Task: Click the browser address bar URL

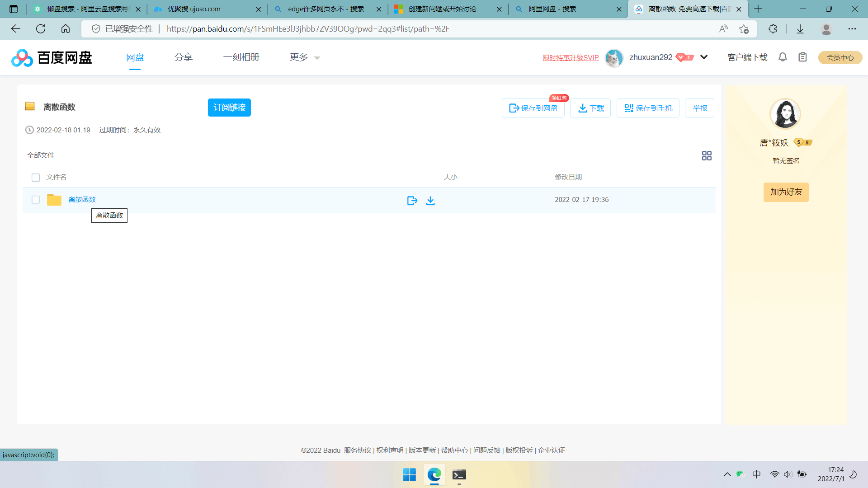Action: pyautogui.click(x=307, y=29)
